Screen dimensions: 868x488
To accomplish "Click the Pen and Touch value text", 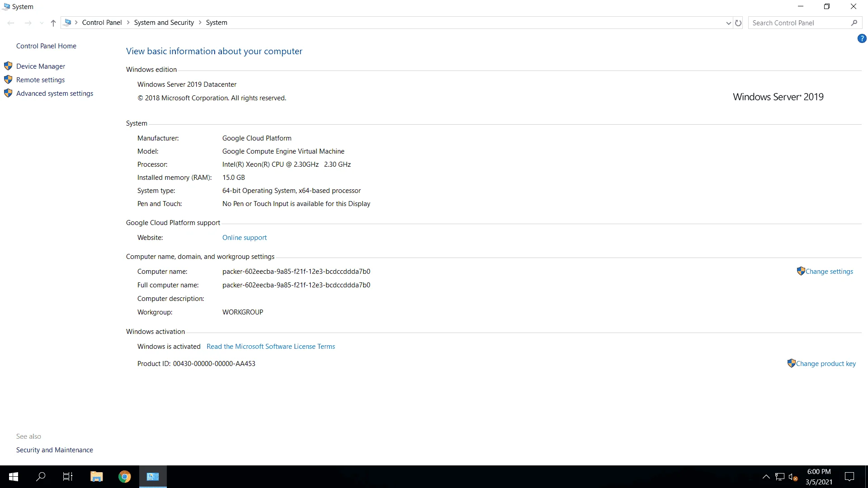I will [x=296, y=204].
